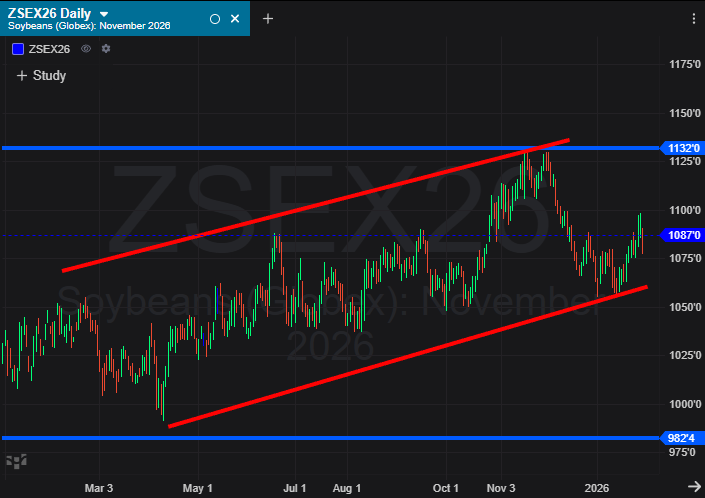
Task: Click the Jul 1 date axis label
Action: coord(294,488)
